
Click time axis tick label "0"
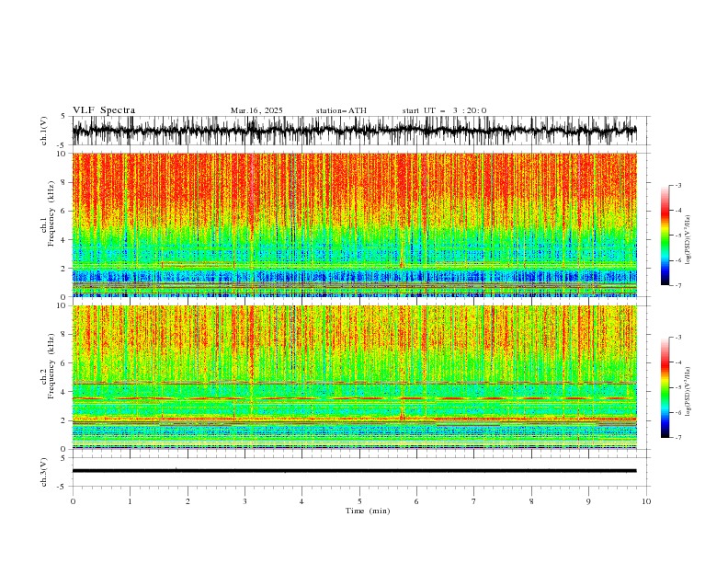point(73,501)
